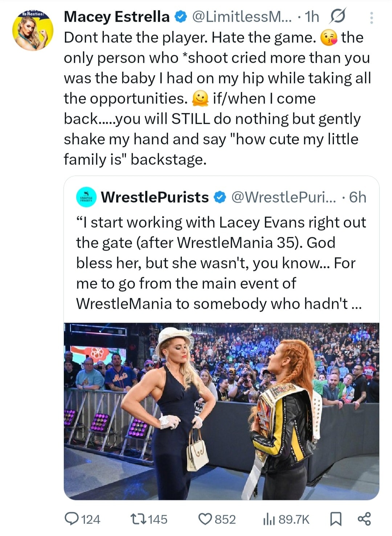Open the quoted post's wrestling photo
The width and height of the screenshot is (392, 536).
point(221,411)
